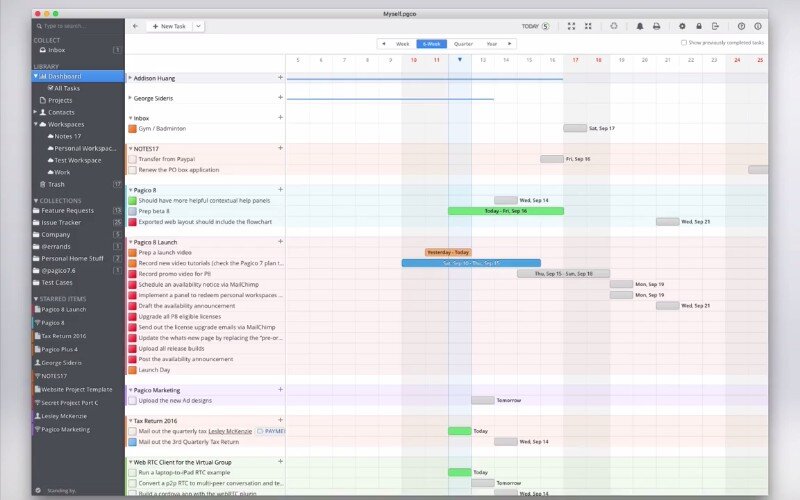The height and width of the screenshot is (500, 800).
Task: Click the print icon in toolbar
Action: [656, 26]
